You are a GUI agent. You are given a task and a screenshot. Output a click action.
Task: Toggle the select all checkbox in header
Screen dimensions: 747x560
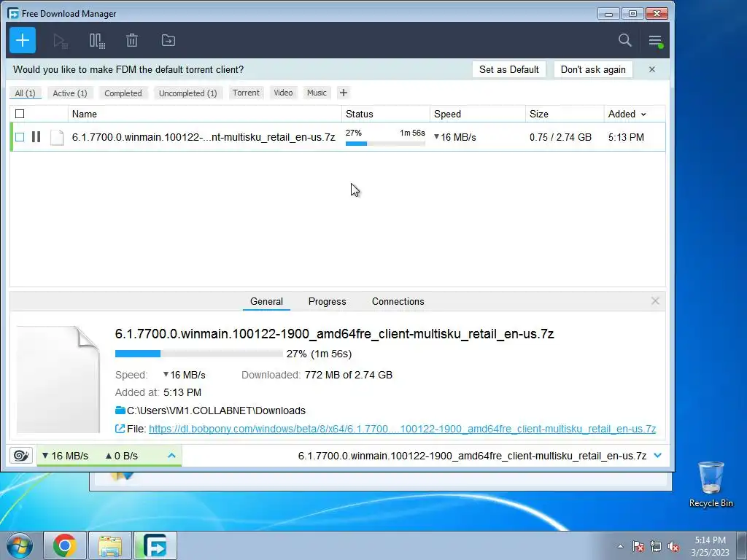pyautogui.click(x=20, y=114)
